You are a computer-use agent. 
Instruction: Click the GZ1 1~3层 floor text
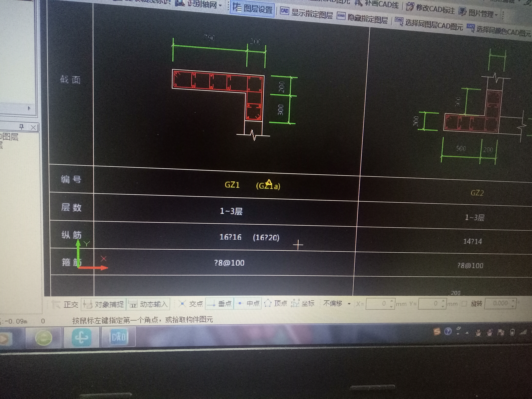point(231,211)
